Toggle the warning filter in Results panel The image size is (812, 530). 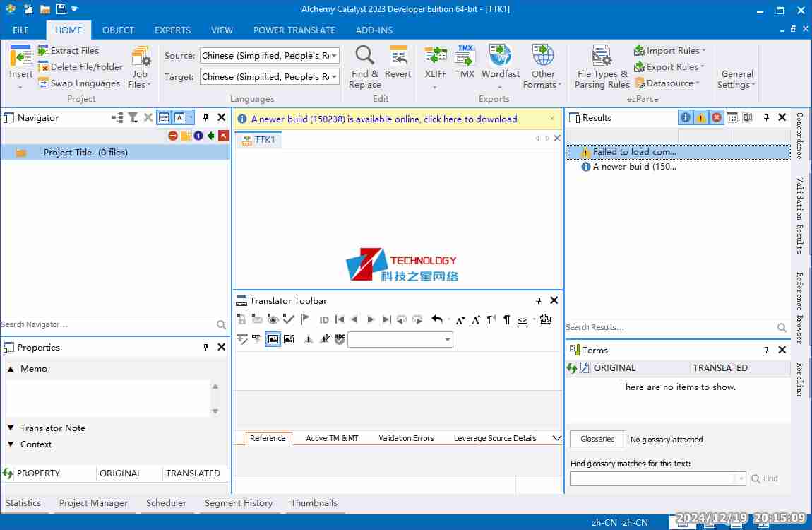(700, 118)
